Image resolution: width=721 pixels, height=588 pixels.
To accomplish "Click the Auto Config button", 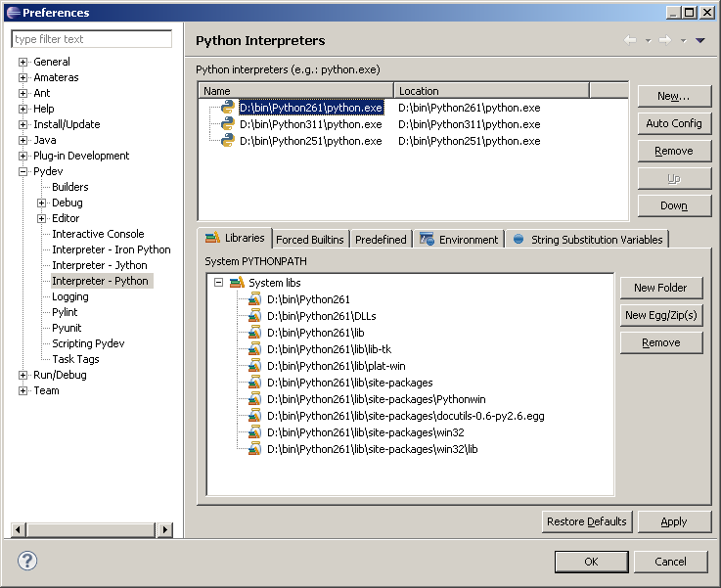I will click(x=674, y=123).
